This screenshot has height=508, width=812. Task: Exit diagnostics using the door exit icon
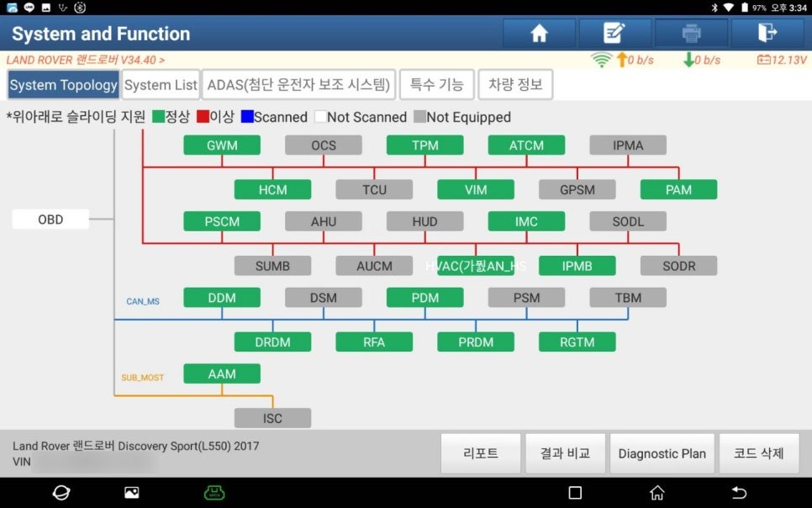(x=766, y=33)
